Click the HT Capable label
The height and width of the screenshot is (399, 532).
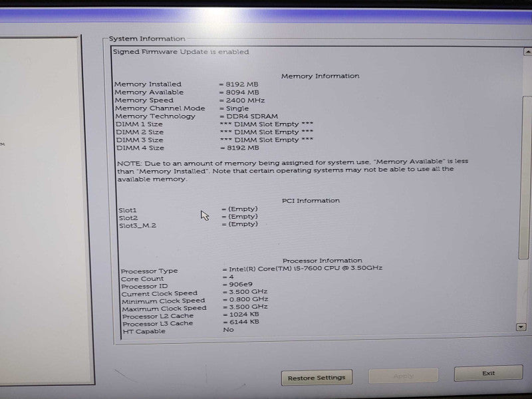(144, 331)
